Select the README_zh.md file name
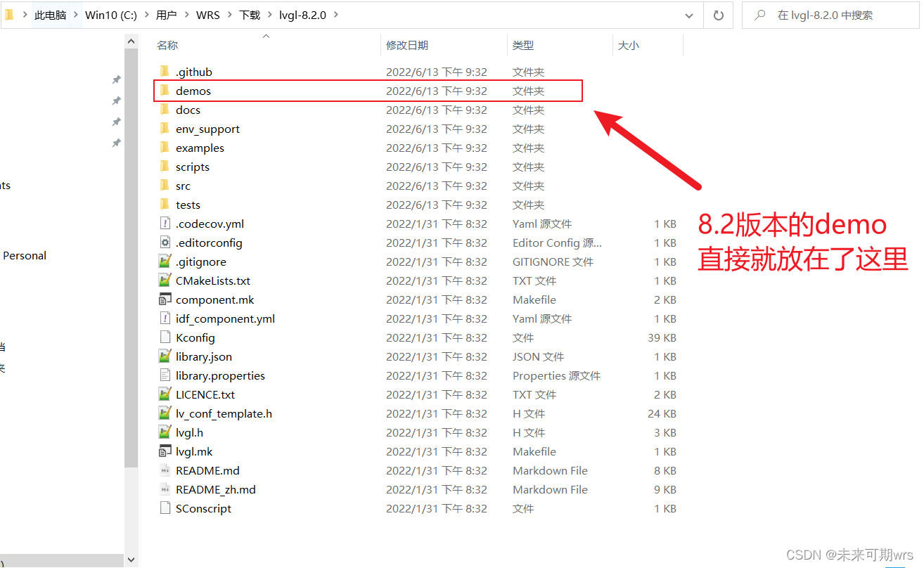This screenshot has height=568, width=924. (216, 489)
